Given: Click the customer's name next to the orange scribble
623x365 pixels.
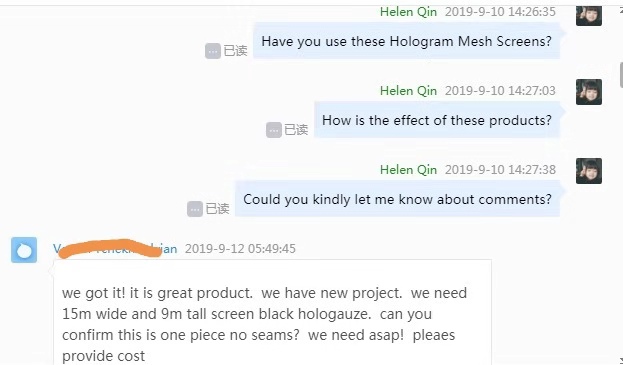Looking at the screenshot, I should coord(115,249).
